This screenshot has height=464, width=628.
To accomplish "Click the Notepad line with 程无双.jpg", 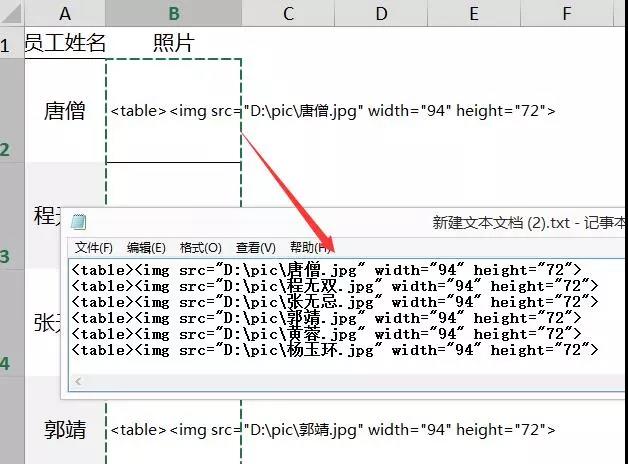I will pyautogui.click(x=335, y=286).
